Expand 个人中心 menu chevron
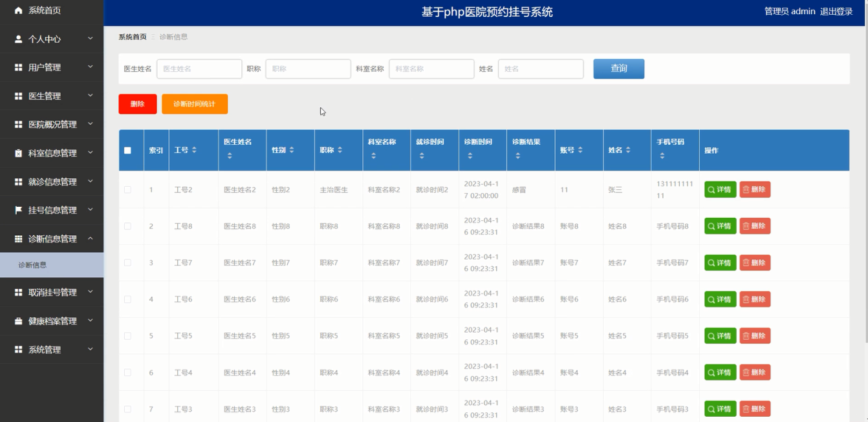This screenshot has width=868, height=422. pyautogui.click(x=91, y=38)
